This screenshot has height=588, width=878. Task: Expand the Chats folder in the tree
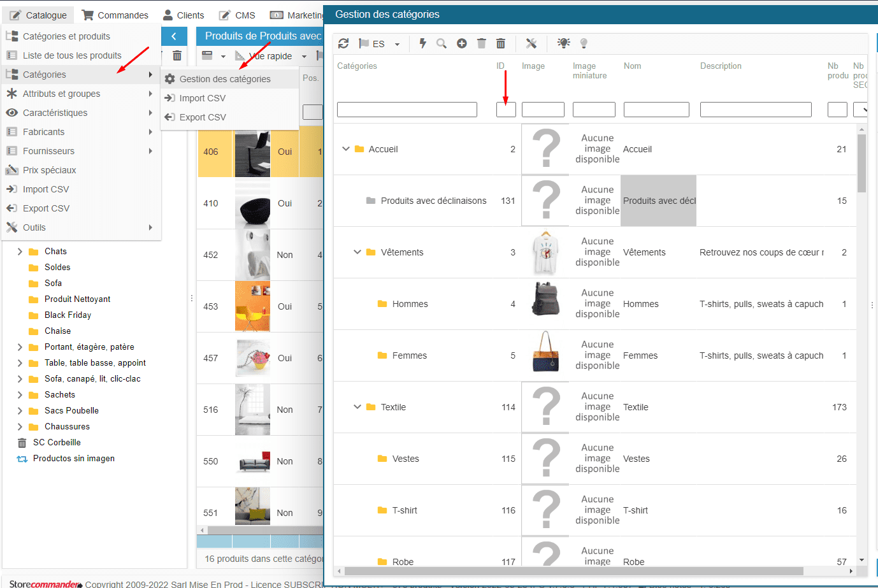coord(20,252)
